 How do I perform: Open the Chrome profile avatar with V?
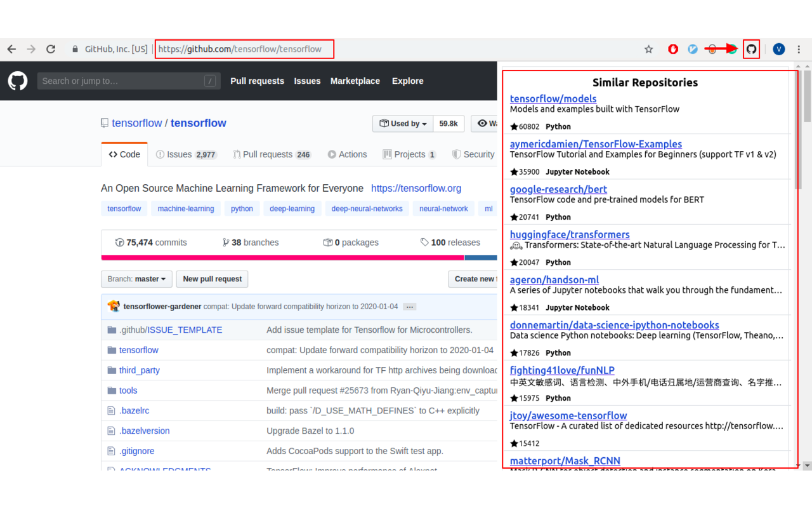(x=779, y=49)
